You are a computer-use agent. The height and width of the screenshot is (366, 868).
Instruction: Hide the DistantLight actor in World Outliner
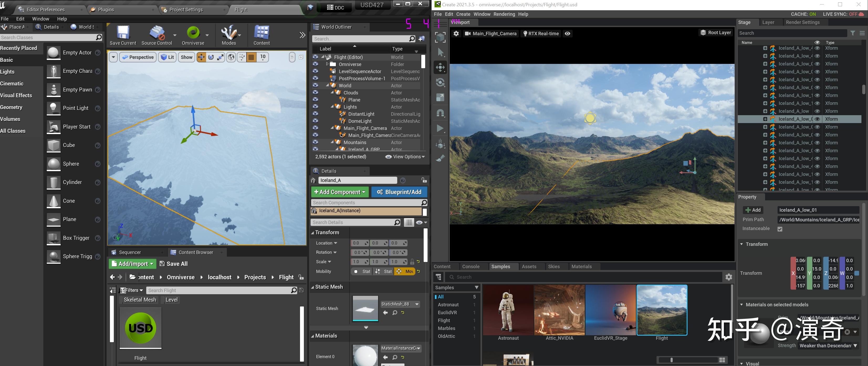(315, 114)
